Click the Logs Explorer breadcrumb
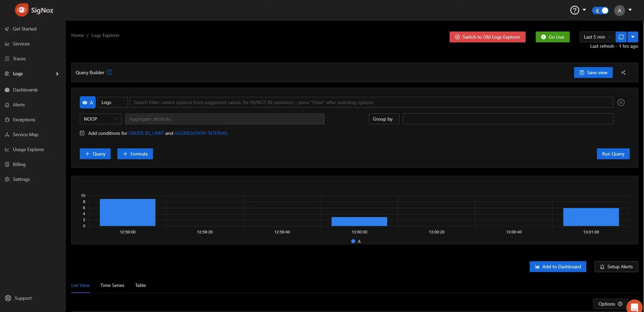Image resolution: width=644 pixels, height=312 pixels. [x=105, y=35]
